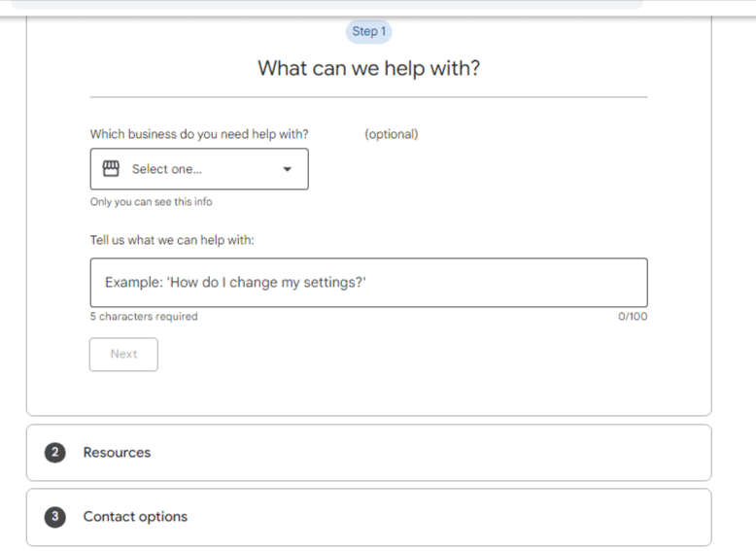The width and height of the screenshot is (756, 551).
Task: Click the step 3 number badge
Action: coord(55,517)
